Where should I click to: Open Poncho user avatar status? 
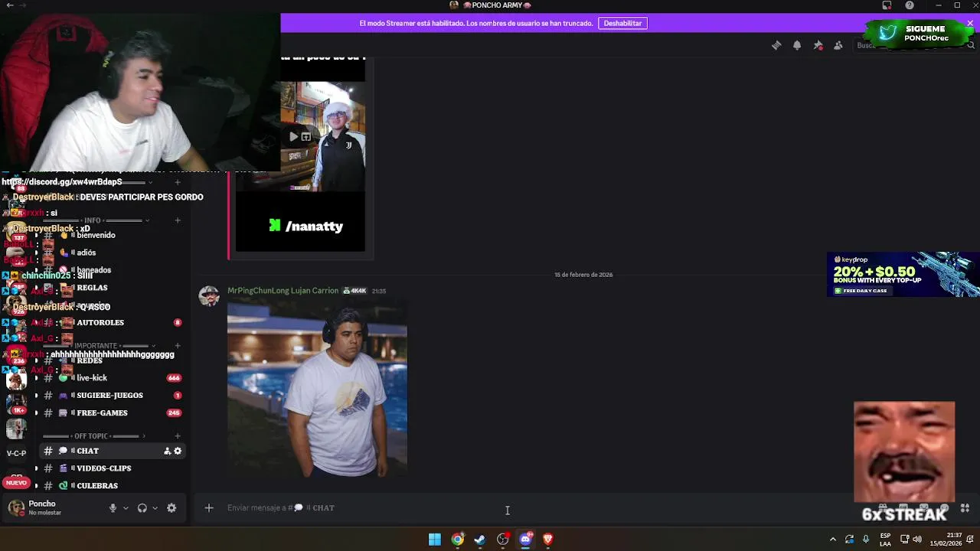[16, 507]
